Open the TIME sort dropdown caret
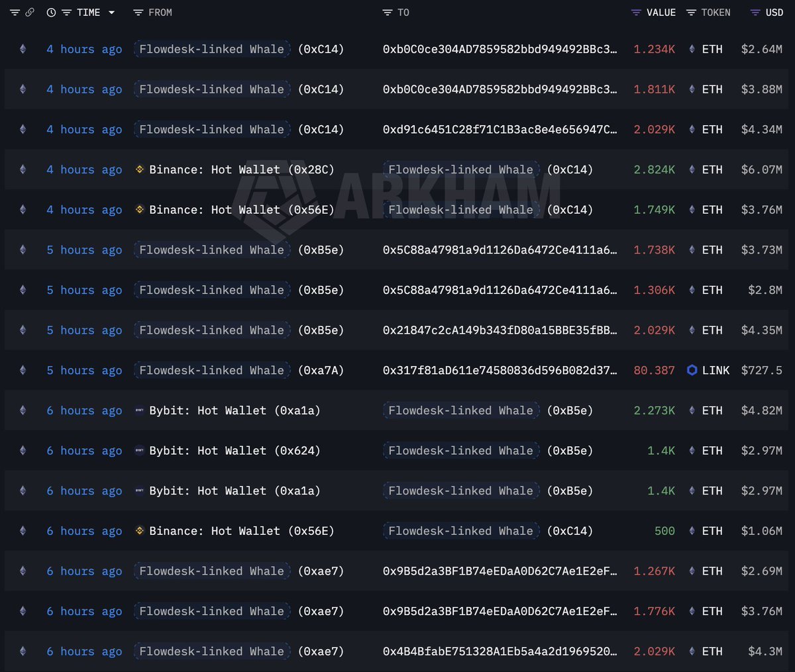795x672 pixels. (x=110, y=12)
